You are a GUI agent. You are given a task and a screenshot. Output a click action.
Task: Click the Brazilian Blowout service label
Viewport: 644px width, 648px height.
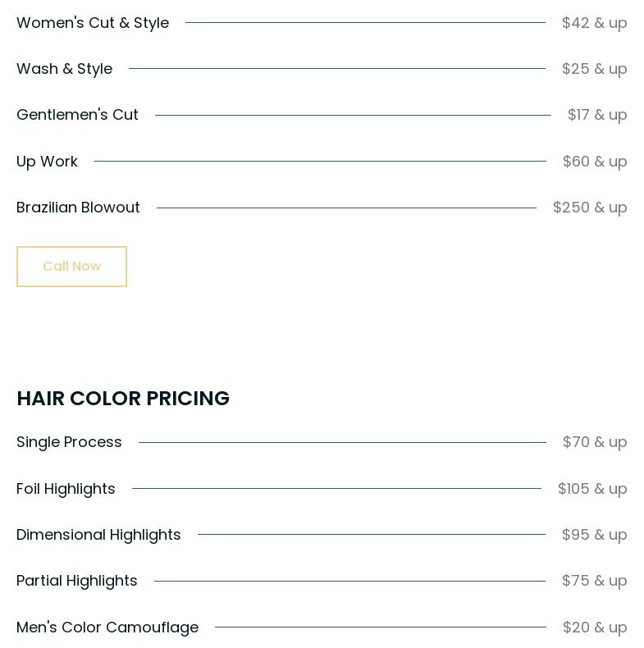(78, 208)
